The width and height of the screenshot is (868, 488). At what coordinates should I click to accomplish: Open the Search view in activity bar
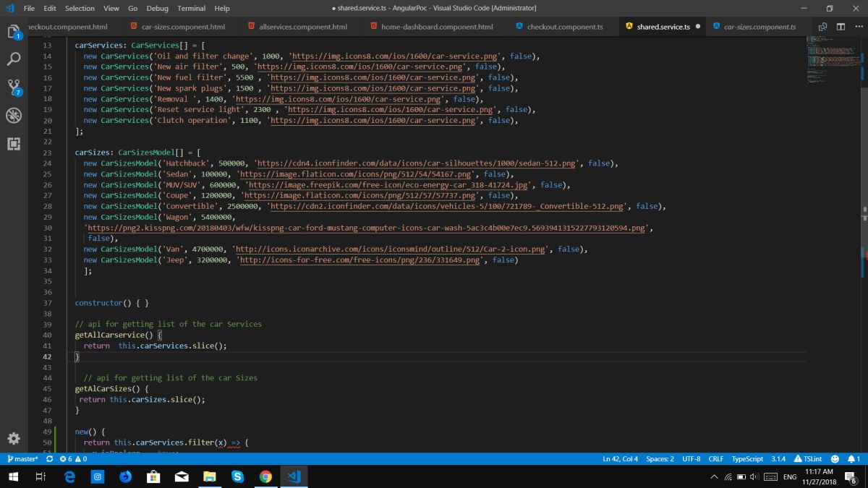tap(14, 59)
